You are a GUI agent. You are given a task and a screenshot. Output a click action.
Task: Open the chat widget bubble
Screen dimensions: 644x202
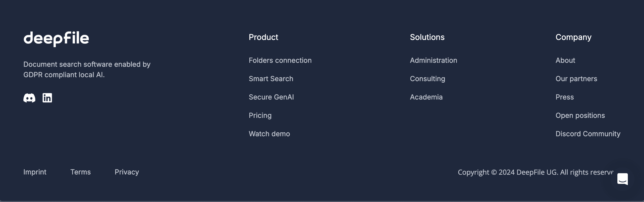click(622, 179)
